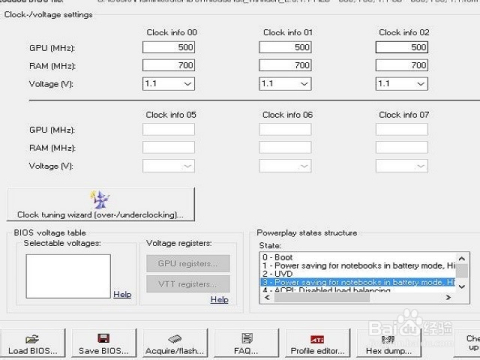Click RAM MHz field for Clock info 02
Screen dimensions: 480x360
pos(401,65)
